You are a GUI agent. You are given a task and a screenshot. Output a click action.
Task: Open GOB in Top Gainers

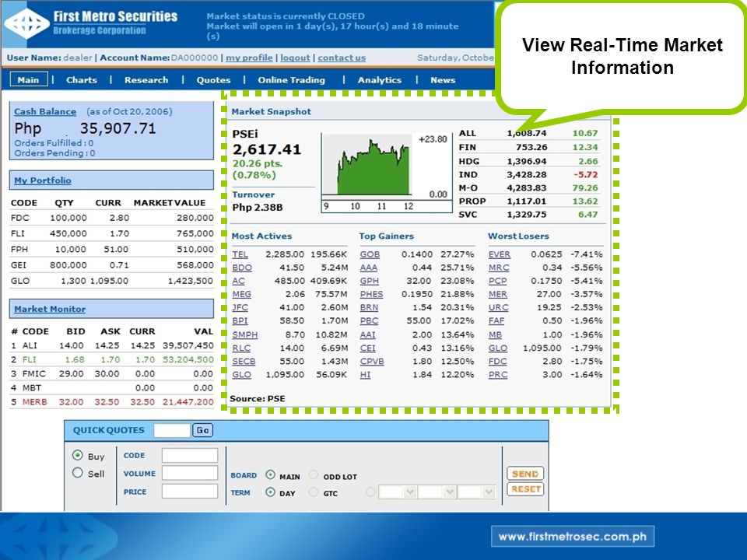(x=370, y=255)
